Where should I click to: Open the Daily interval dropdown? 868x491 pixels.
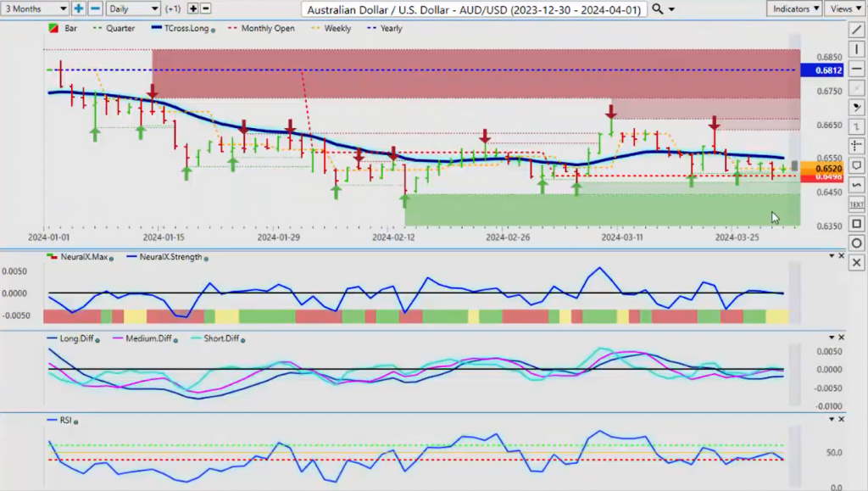click(133, 8)
